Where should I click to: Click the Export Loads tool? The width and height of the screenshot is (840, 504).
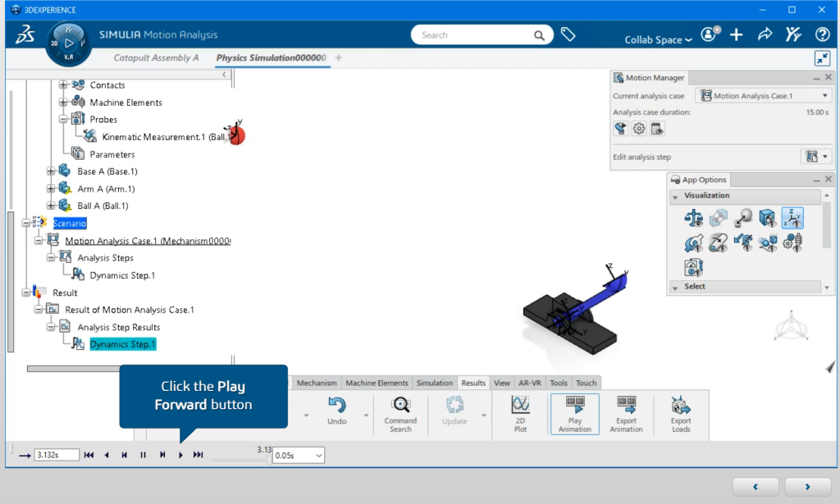point(681,414)
